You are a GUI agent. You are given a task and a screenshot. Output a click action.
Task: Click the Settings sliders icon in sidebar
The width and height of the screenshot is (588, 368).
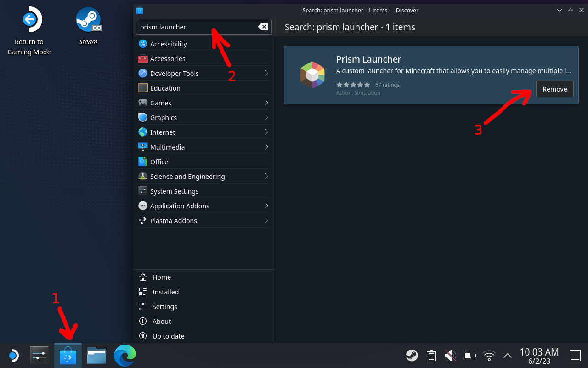tap(143, 307)
